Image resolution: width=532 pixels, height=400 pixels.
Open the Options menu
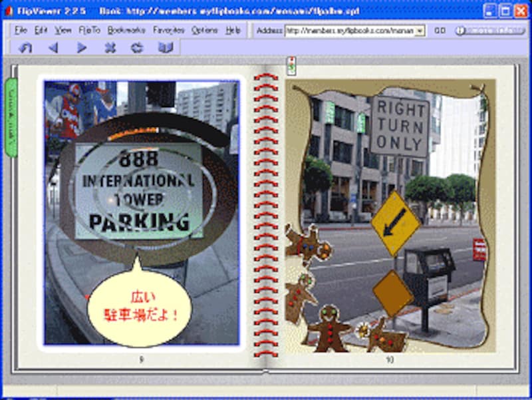(x=204, y=31)
